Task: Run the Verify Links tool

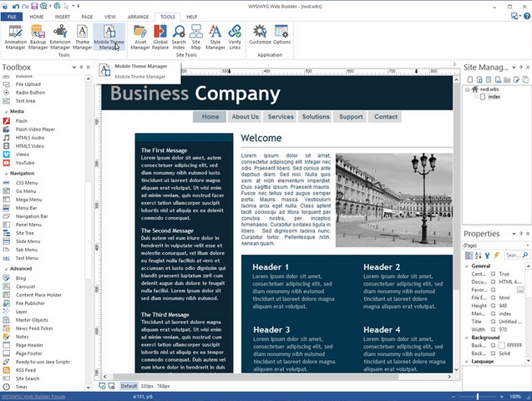Action: coord(235,37)
